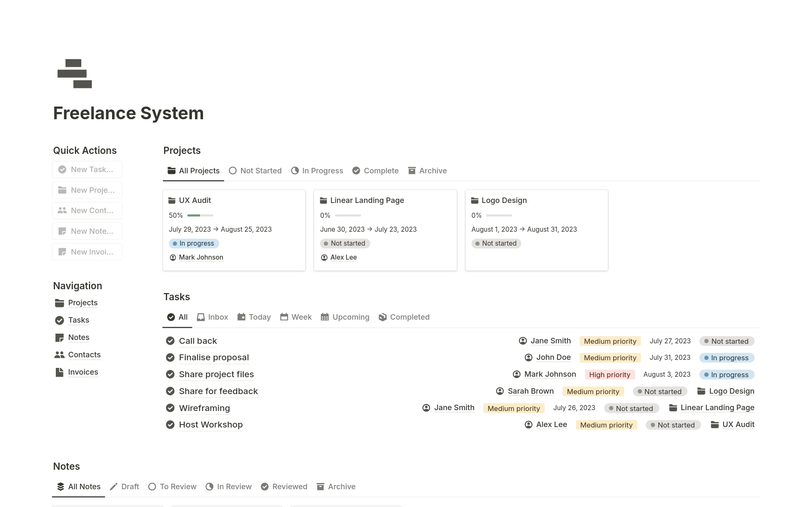Screen dimensions: 812x507
Task: Click the note icon next to Notes link
Action: [59, 337]
